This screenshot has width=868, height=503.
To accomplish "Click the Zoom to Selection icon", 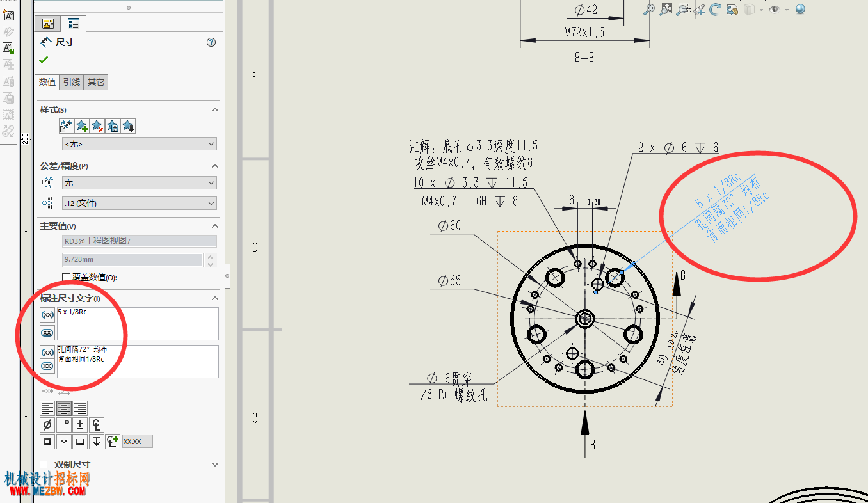I will pyautogui.click(x=683, y=9).
